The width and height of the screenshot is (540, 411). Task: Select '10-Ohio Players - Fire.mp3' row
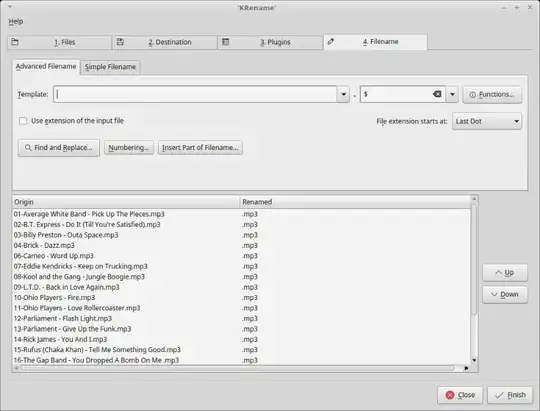(241, 298)
